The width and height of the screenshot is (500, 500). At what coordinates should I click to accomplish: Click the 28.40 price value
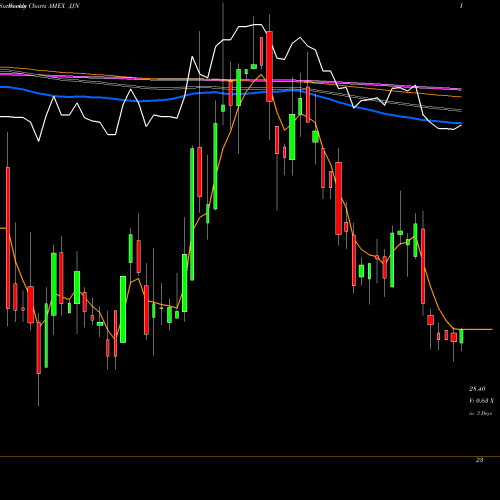(477, 389)
